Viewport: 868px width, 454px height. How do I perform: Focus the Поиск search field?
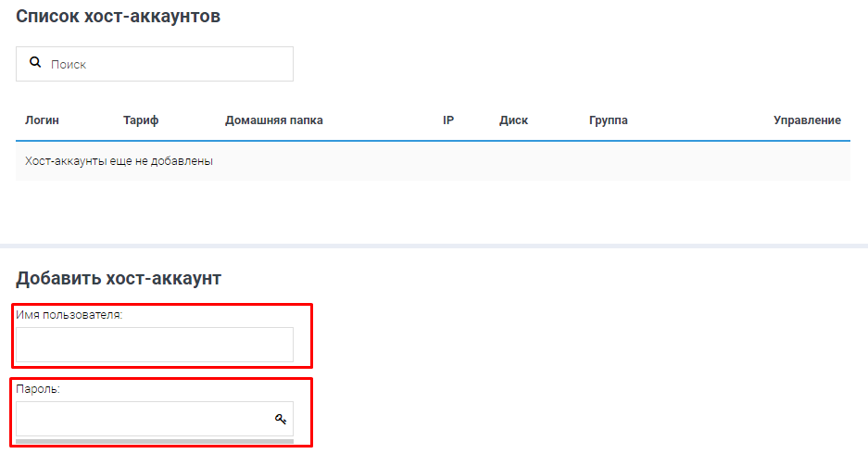(167, 64)
